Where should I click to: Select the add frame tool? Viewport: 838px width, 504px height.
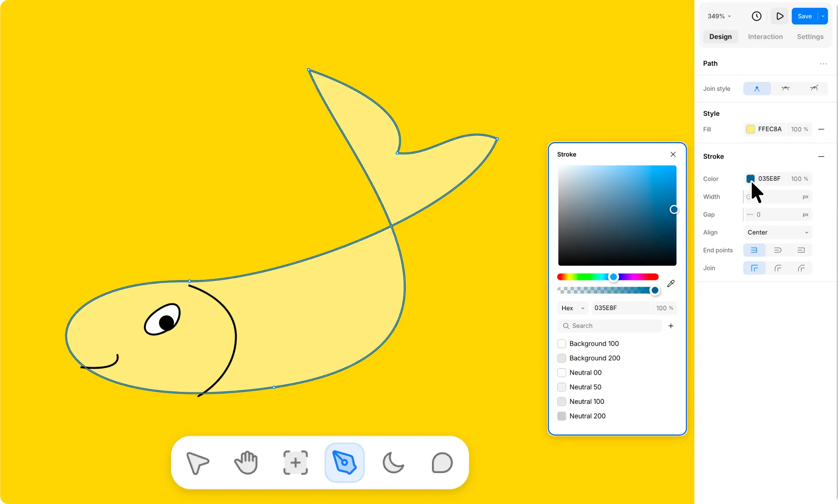click(295, 463)
